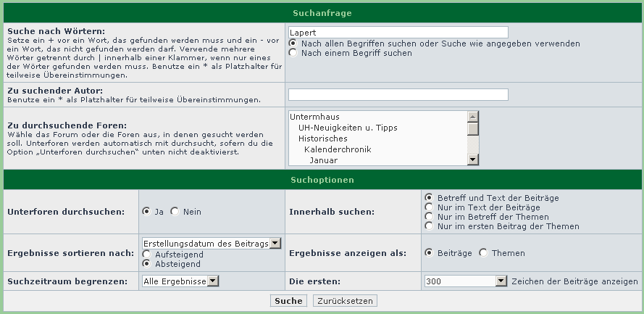Select 'Nur im Text der Beiträge' option
The width and height of the screenshot is (644, 314).
tap(430, 207)
